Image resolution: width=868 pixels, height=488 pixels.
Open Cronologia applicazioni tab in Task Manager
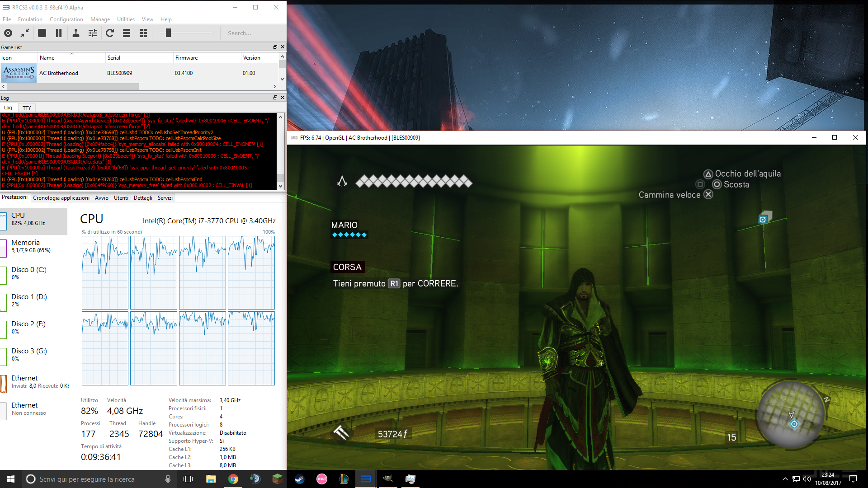pyautogui.click(x=61, y=198)
